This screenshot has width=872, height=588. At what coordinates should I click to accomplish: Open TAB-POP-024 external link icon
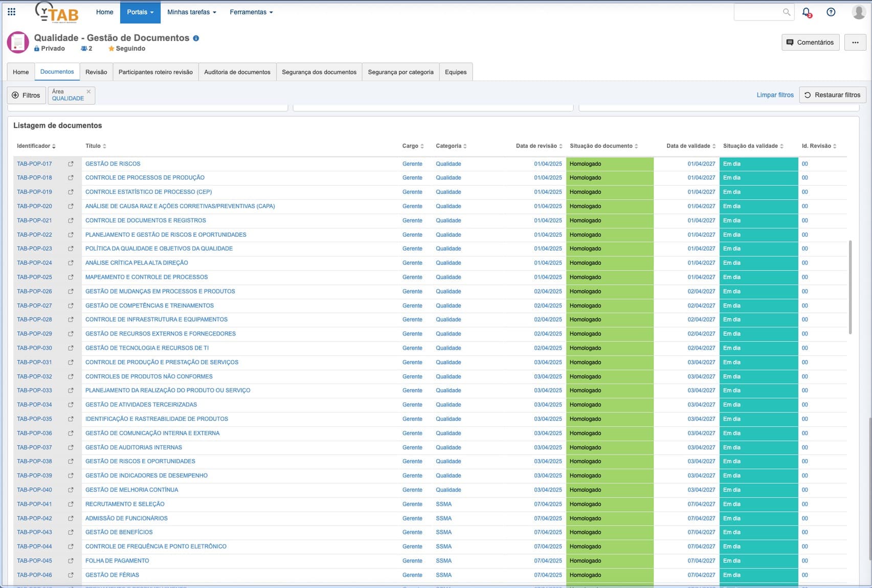coord(71,263)
